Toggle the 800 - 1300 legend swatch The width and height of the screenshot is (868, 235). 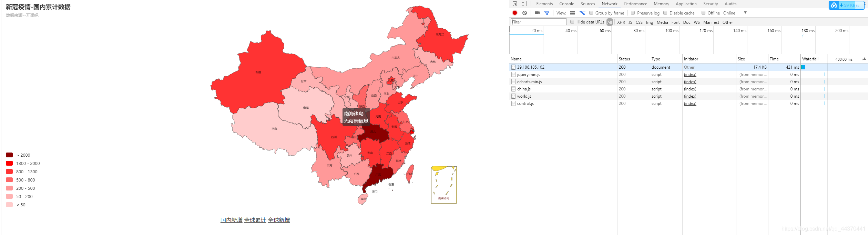(x=9, y=172)
